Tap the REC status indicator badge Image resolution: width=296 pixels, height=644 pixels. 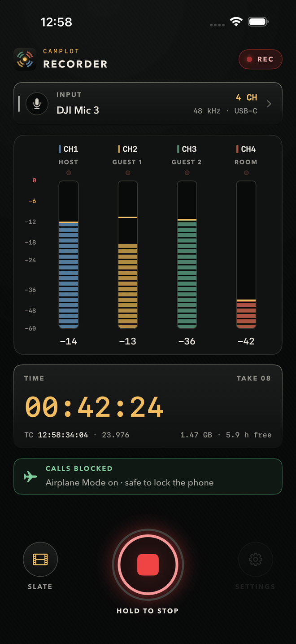(260, 59)
